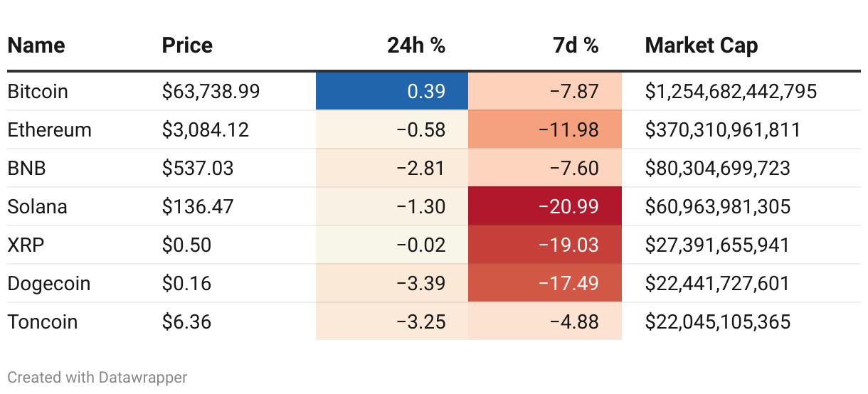Click the Solana name cell
The width and height of the screenshot is (868, 394).
tap(37, 207)
